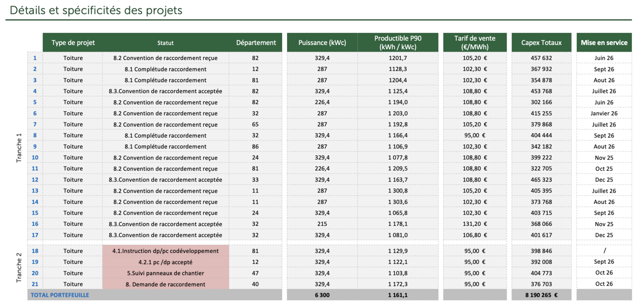Click row number 6
Screen dimensions: 644x304
click(35, 113)
